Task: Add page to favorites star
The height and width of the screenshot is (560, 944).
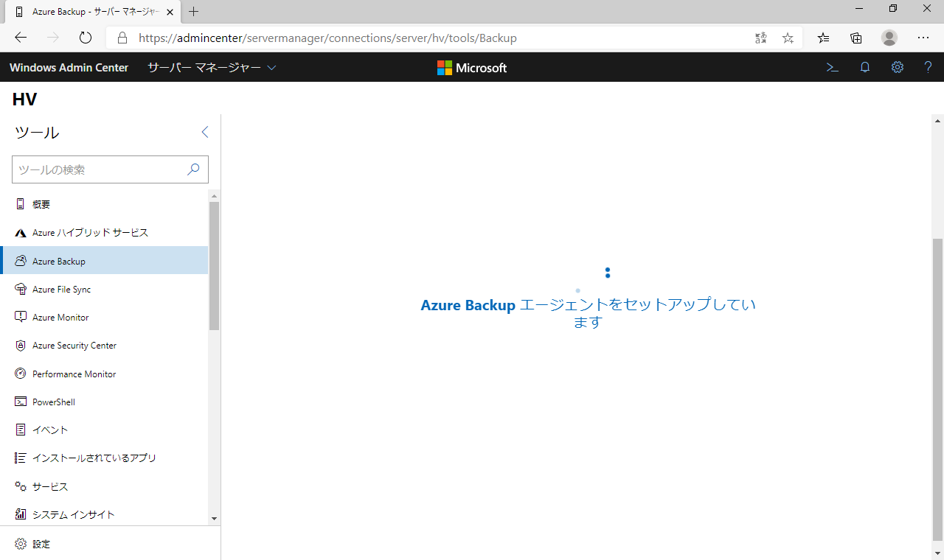Action: pos(788,38)
